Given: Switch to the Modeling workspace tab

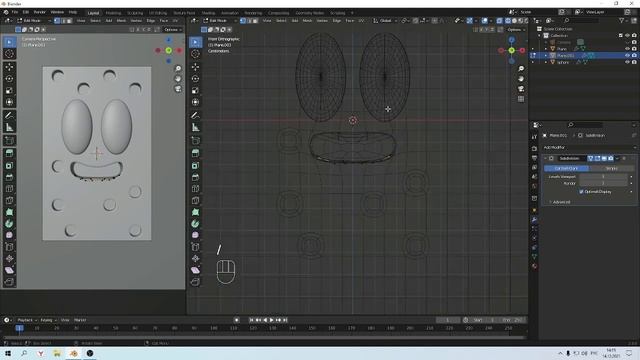Looking at the screenshot, I should (x=113, y=13).
